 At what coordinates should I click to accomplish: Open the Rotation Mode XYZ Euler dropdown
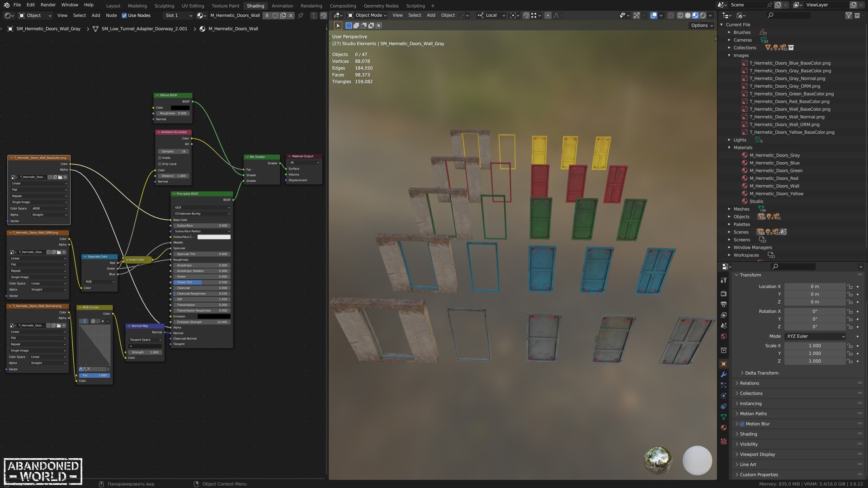click(x=815, y=336)
